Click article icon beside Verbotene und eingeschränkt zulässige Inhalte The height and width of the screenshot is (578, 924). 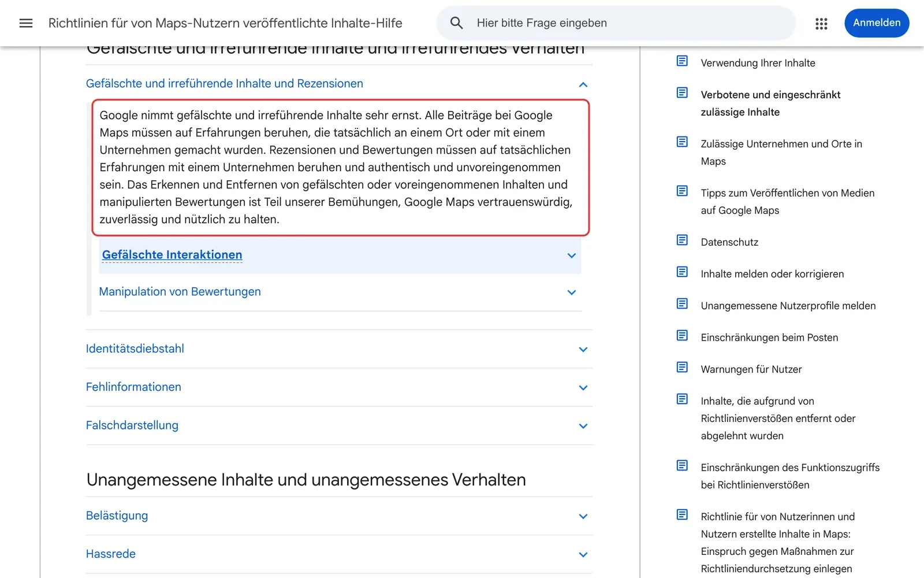[x=682, y=92]
